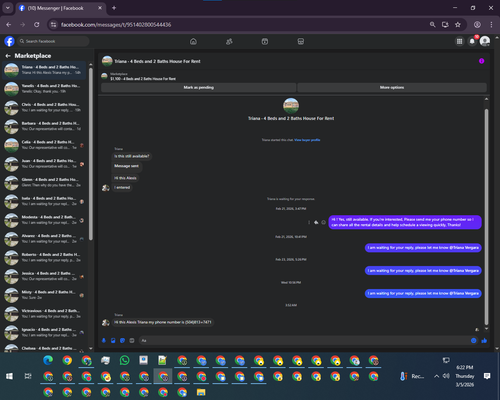Viewport: 500px width, 400px height.
Task: Click the browser address bar URL
Action: (116, 25)
